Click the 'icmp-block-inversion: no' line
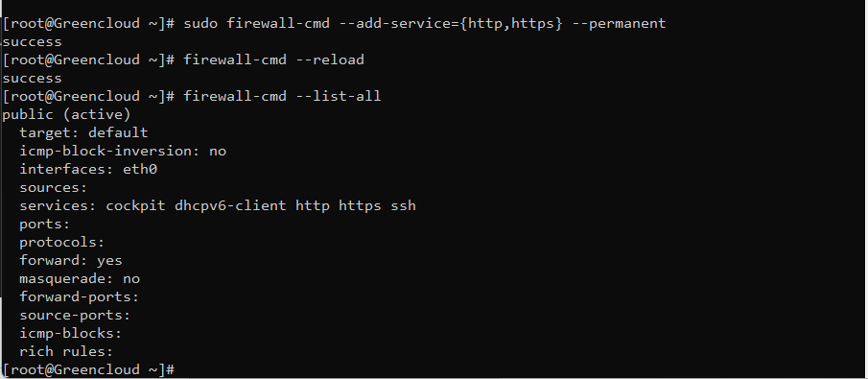 [123, 152]
